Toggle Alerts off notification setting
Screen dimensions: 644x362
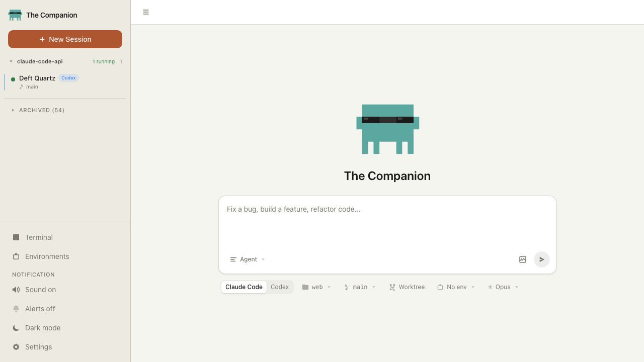click(x=40, y=309)
